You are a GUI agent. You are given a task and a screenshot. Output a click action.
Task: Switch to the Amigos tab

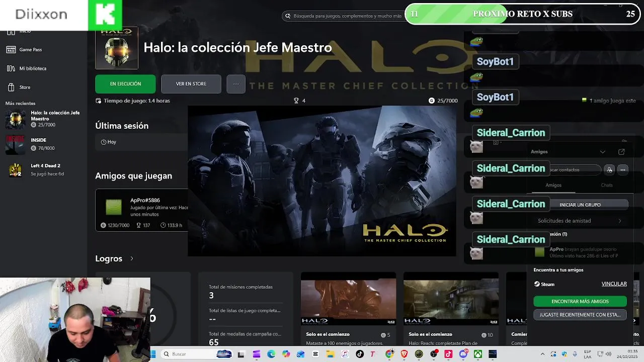553,186
